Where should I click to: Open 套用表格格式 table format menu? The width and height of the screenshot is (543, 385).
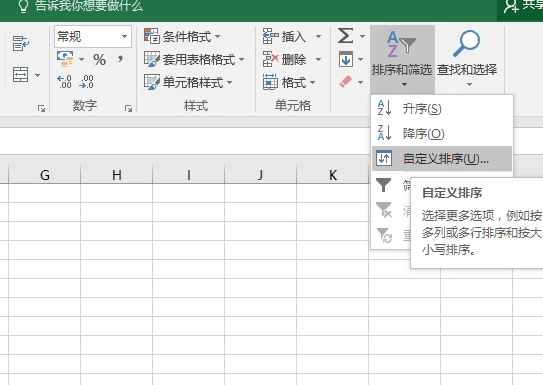click(x=194, y=60)
